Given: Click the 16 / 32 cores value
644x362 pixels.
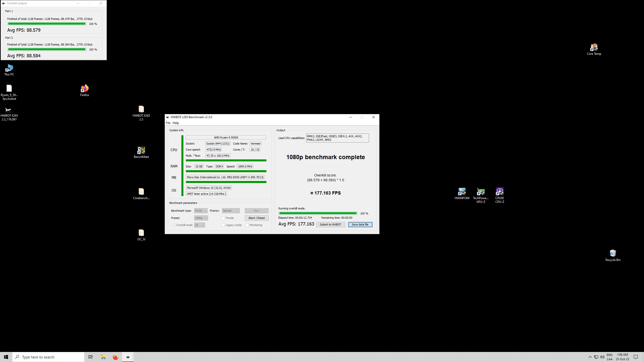Looking at the screenshot, I should [255, 150].
